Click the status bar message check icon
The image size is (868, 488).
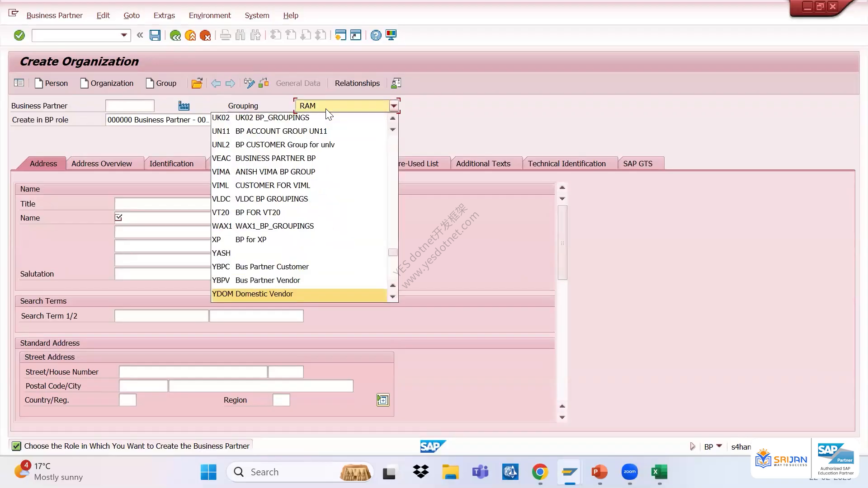tap(16, 446)
